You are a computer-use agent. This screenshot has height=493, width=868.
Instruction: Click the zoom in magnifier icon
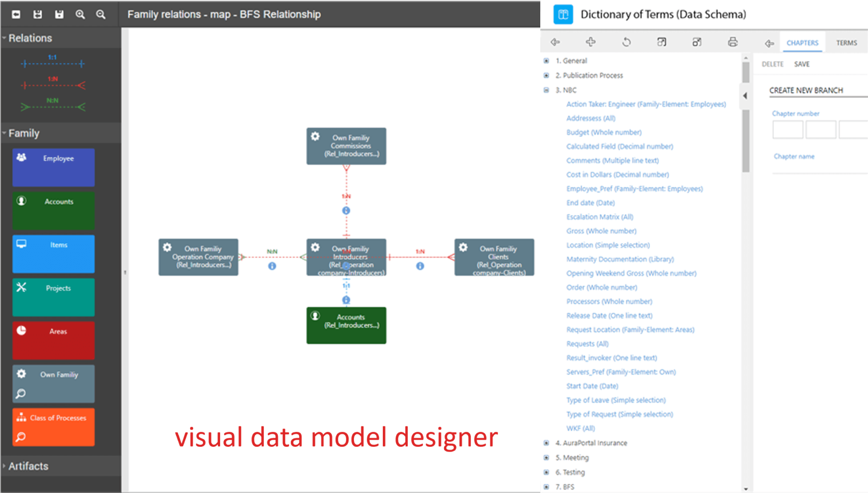[x=80, y=15]
